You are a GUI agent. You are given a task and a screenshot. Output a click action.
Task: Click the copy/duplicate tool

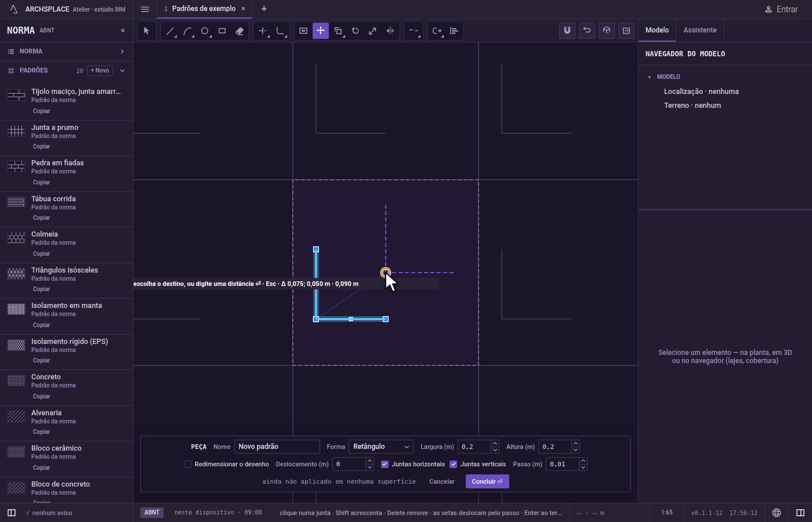338,31
